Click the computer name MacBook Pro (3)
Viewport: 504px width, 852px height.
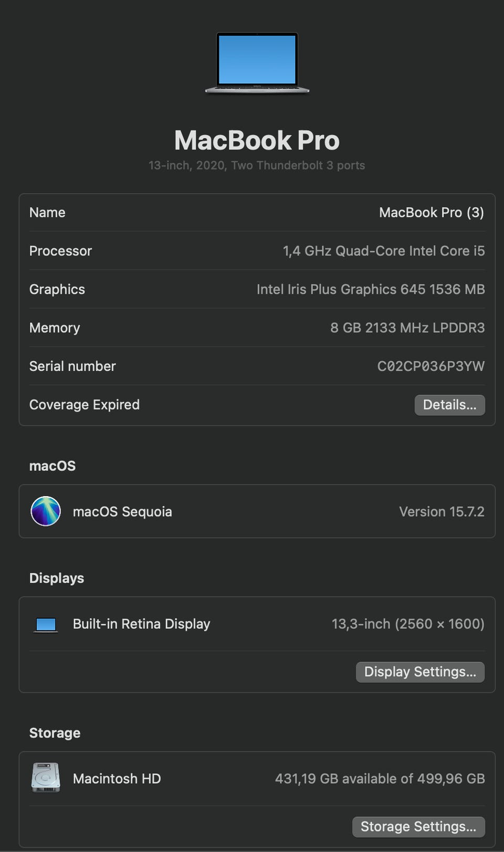click(431, 213)
